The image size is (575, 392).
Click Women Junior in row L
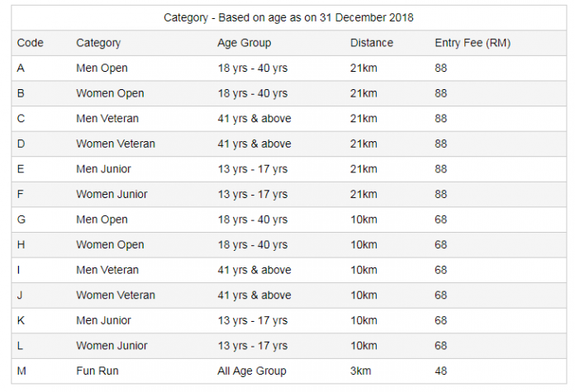coord(112,346)
